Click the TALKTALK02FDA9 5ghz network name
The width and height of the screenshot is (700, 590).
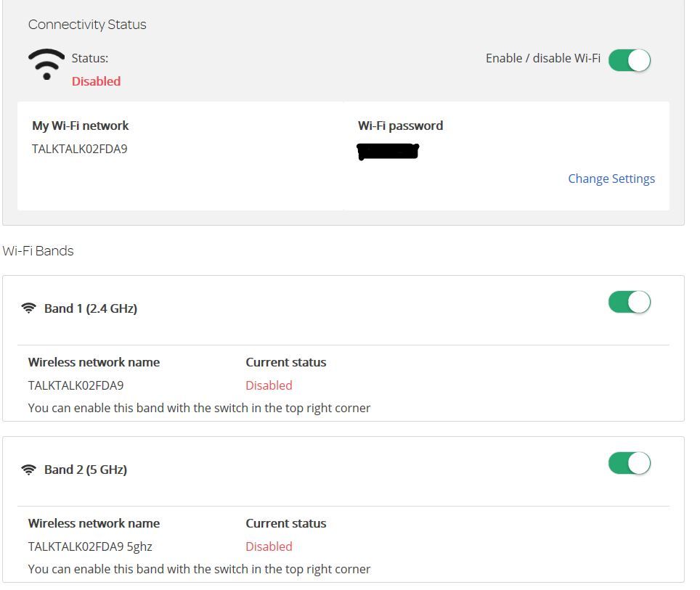point(91,546)
